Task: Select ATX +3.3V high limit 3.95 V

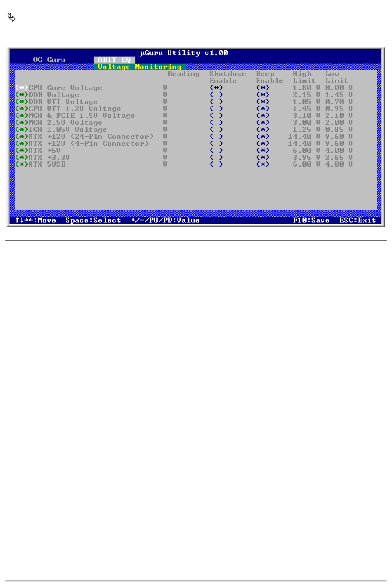Action: coord(307,157)
